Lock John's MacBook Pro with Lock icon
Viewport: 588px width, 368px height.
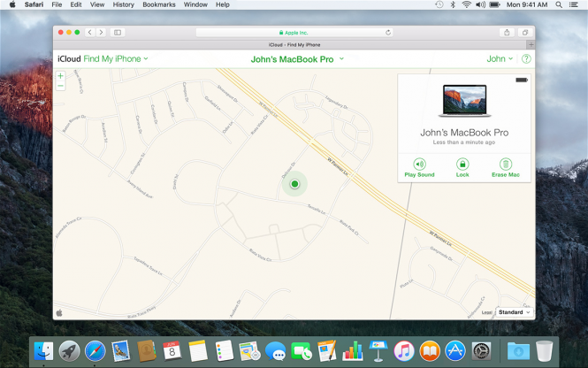pos(462,165)
